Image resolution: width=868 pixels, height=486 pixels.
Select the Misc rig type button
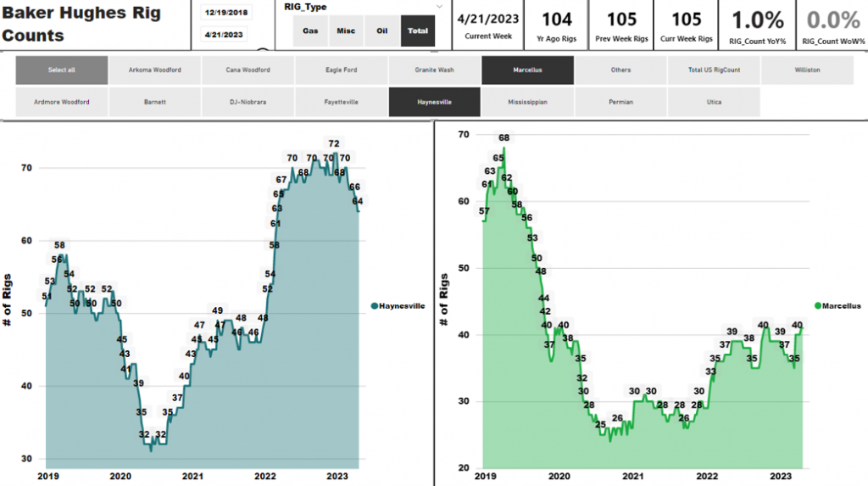click(x=346, y=31)
